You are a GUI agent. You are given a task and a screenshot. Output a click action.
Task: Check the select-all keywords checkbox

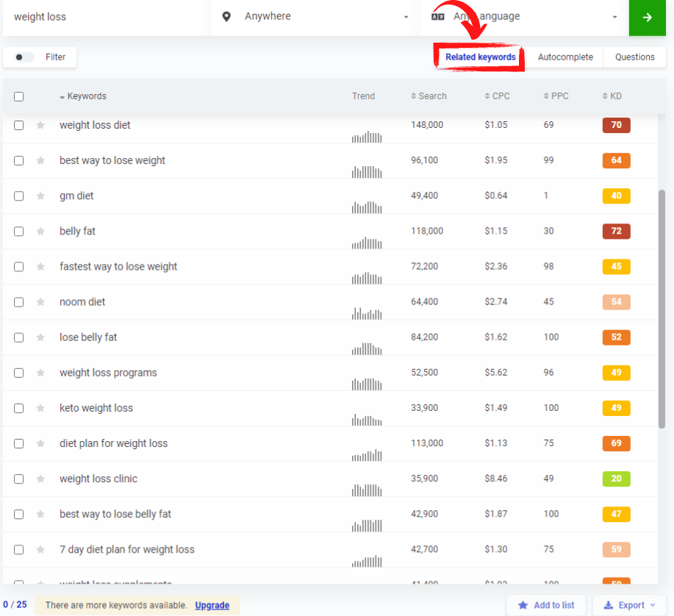coord(19,96)
